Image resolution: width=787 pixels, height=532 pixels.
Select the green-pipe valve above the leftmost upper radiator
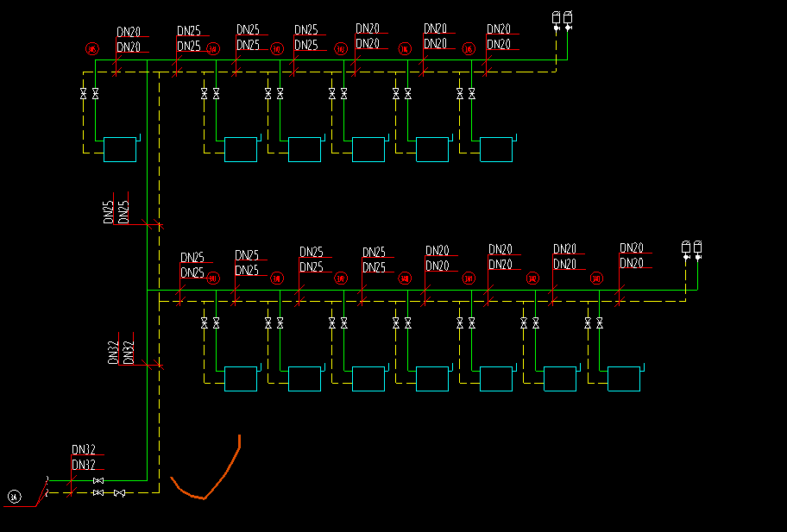coord(96,93)
